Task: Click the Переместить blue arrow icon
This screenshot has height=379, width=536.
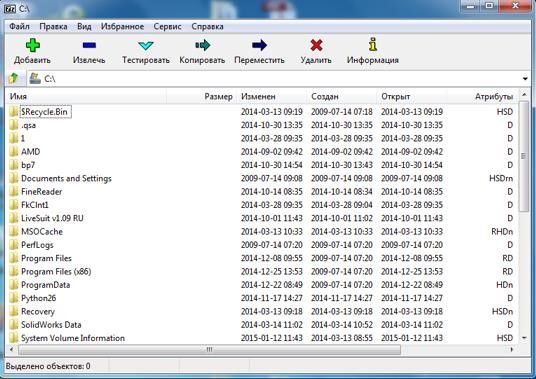Action: [259, 45]
